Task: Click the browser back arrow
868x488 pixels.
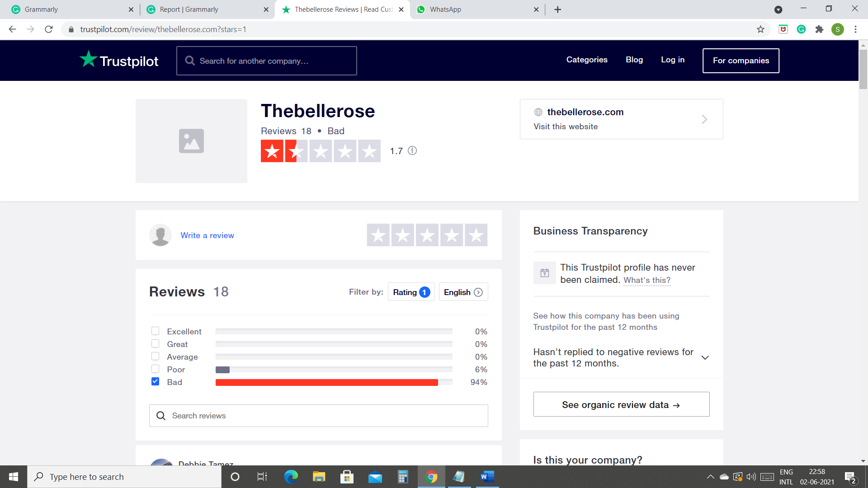Action: point(12,29)
